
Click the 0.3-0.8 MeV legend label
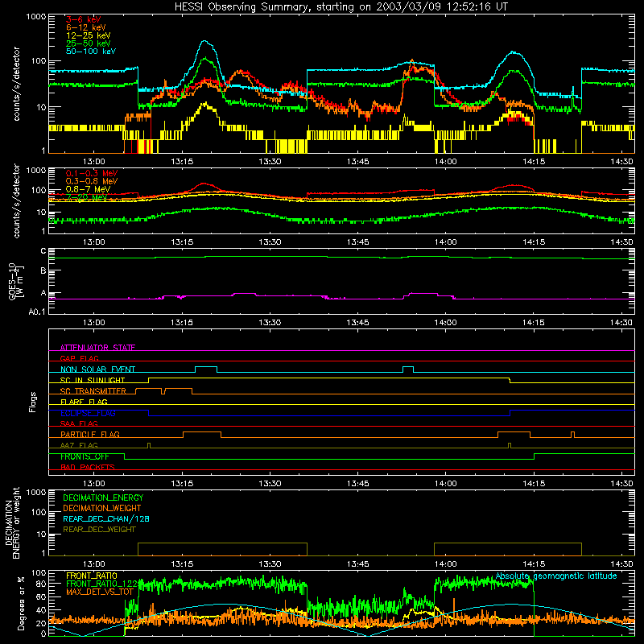(x=92, y=181)
